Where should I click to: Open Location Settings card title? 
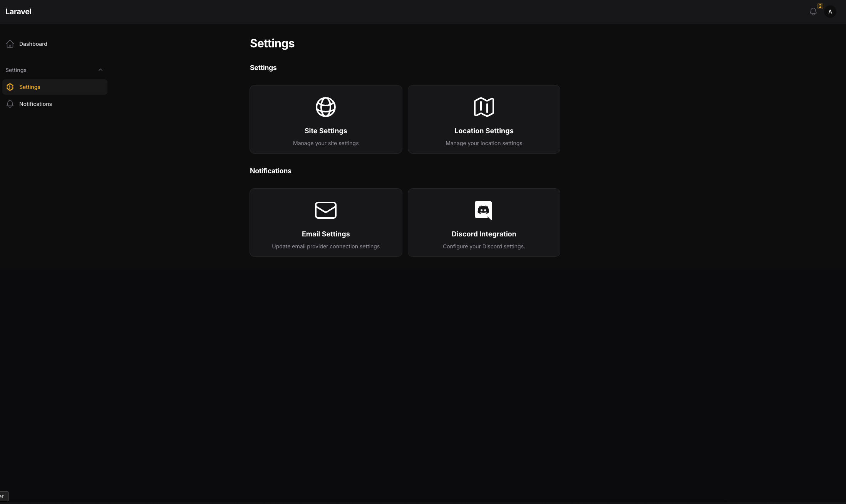(x=484, y=131)
